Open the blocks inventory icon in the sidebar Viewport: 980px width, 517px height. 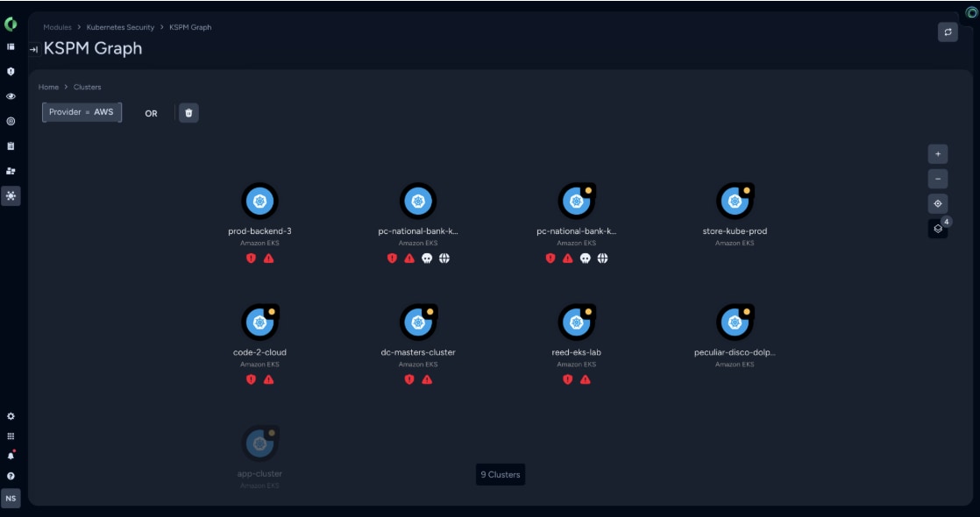point(11,171)
